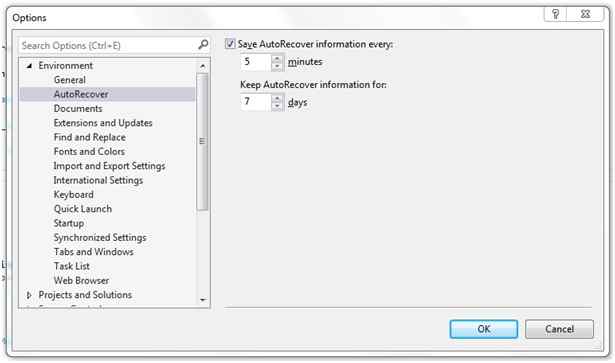615x363 pixels.
Task: Select Quick Launch item
Action: [x=83, y=209]
